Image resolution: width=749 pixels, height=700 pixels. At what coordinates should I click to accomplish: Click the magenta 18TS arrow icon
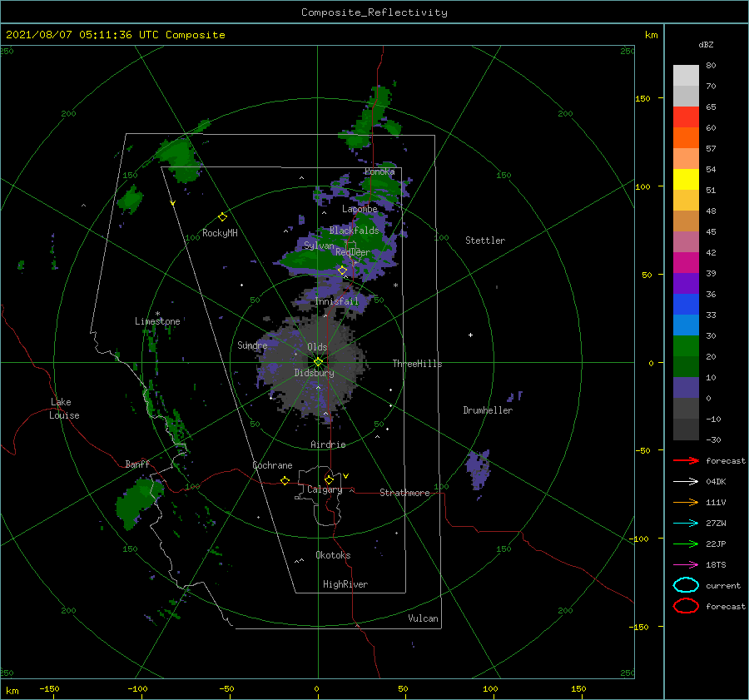(686, 565)
